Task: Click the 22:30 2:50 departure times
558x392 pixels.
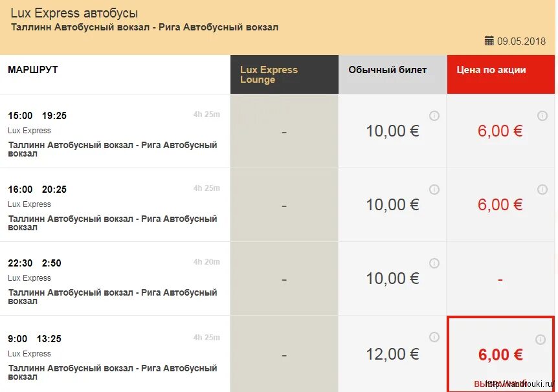Action: pos(34,263)
